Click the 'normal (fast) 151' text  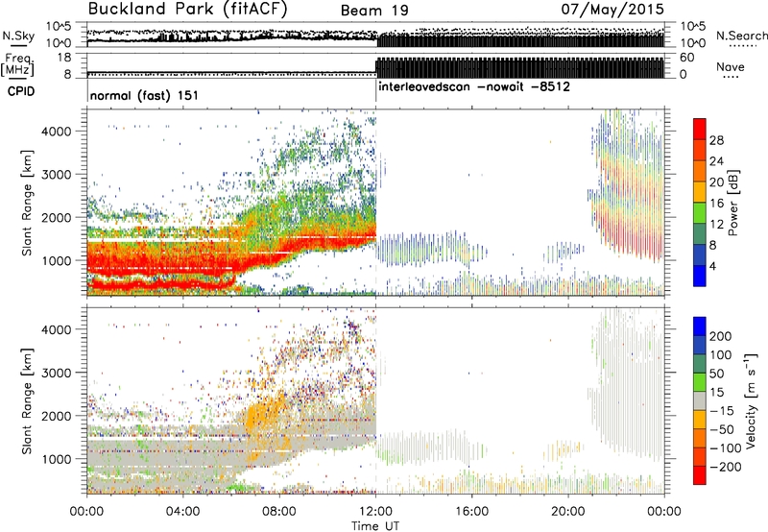(x=144, y=95)
